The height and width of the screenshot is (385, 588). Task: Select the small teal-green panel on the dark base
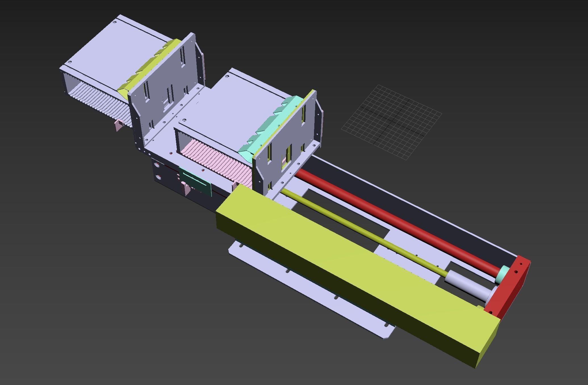point(195,182)
